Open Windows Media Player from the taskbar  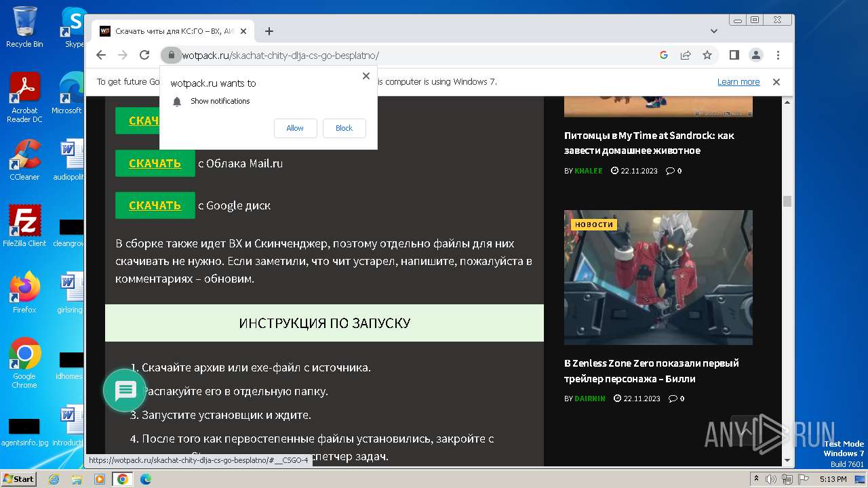(x=100, y=479)
